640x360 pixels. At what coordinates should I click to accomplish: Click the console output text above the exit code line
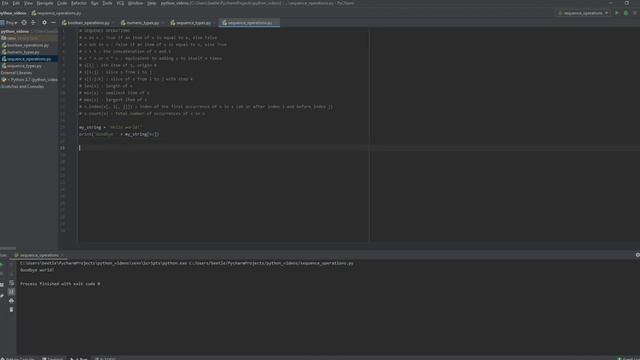(37, 270)
